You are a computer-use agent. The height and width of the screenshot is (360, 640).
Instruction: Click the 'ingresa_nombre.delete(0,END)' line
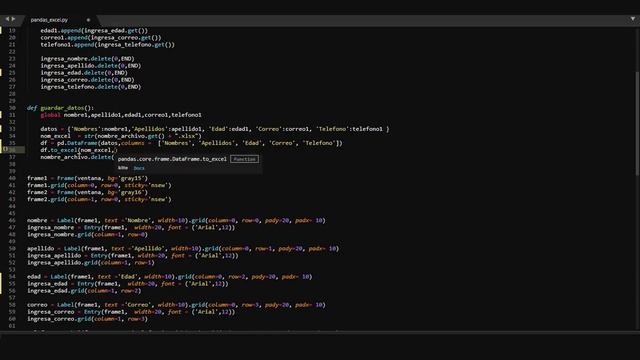pos(87,59)
